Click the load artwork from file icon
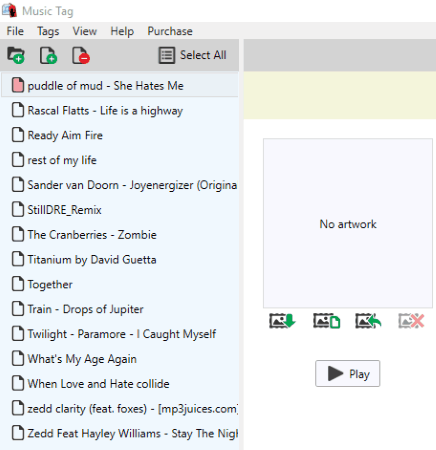The image size is (436, 450). (326, 321)
